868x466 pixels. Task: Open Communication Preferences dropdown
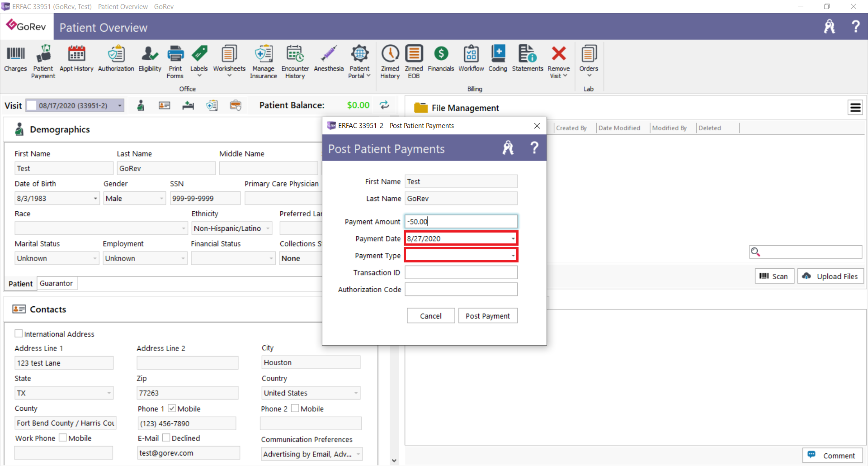(x=359, y=454)
